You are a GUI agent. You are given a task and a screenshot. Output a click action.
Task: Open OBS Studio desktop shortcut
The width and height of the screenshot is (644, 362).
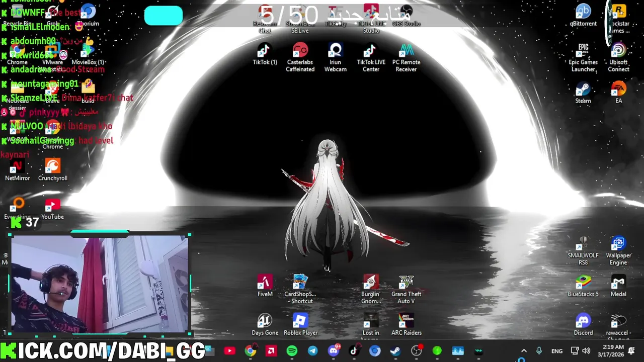pos(407,15)
